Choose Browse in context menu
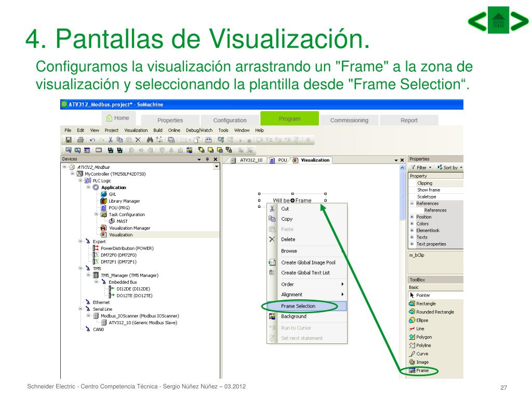532x399 pixels. (307, 251)
